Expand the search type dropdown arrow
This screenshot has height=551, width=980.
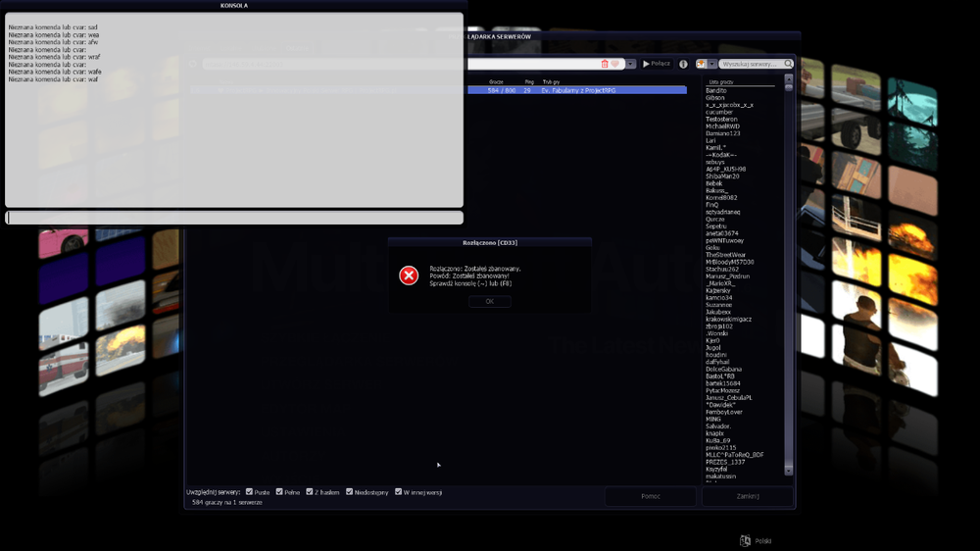711,64
